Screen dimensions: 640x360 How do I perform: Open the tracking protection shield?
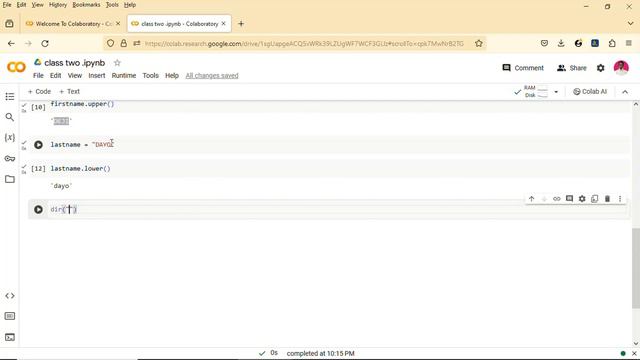pyautogui.click(x=110, y=43)
